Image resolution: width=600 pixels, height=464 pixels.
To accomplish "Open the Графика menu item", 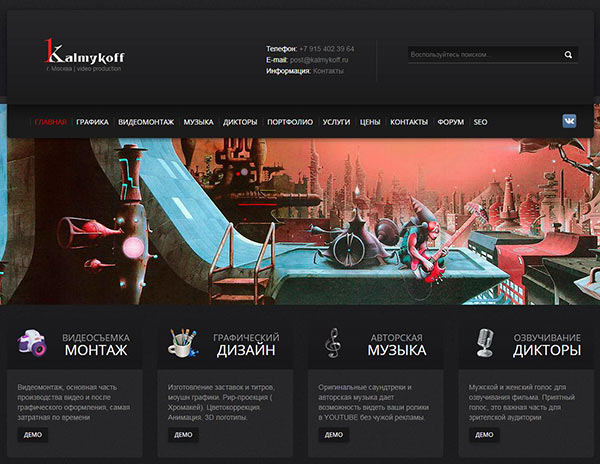I will pyautogui.click(x=92, y=122).
